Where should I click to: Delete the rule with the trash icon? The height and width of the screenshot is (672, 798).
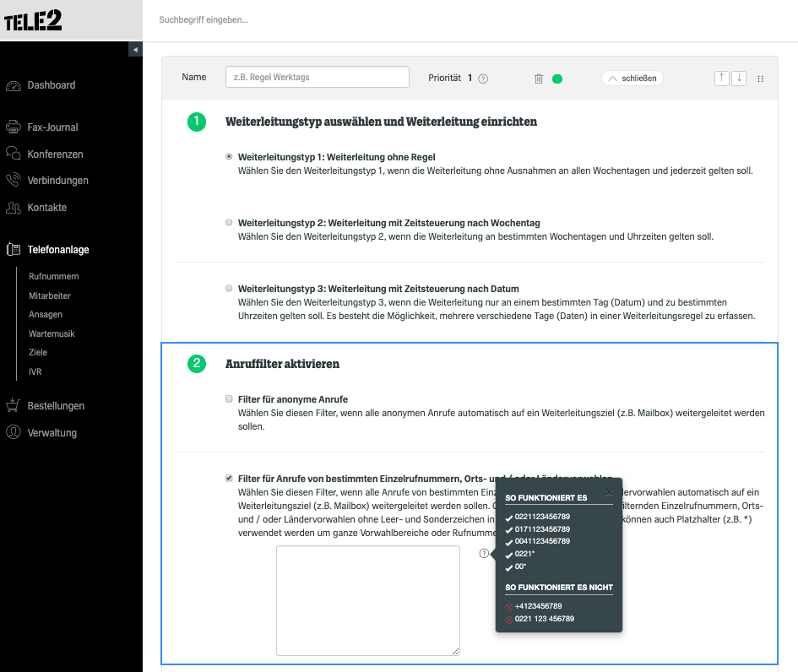(x=539, y=79)
